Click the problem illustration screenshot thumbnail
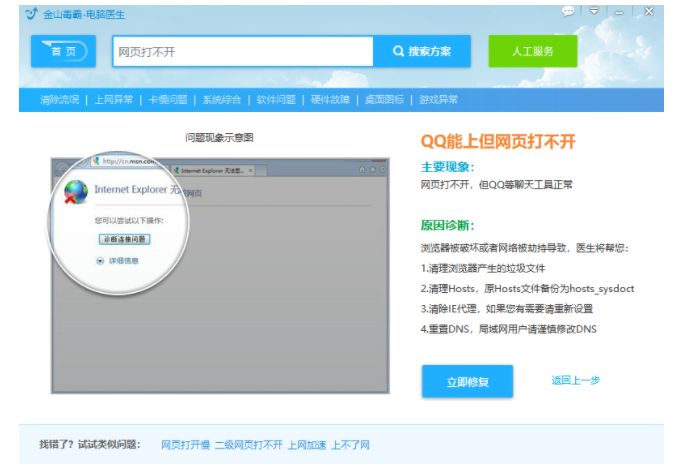679x476 pixels. tap(219, 272)
